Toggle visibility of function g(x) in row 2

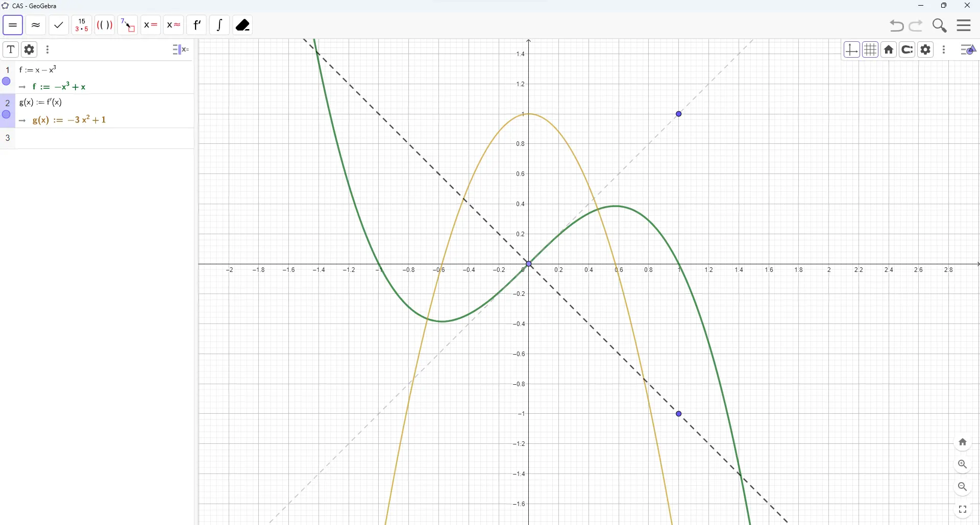click(x=6, y=115)
